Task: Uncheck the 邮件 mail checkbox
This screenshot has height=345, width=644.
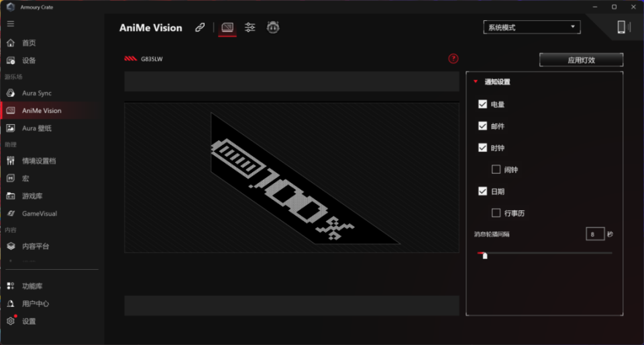Action: [x=482, y=126]
